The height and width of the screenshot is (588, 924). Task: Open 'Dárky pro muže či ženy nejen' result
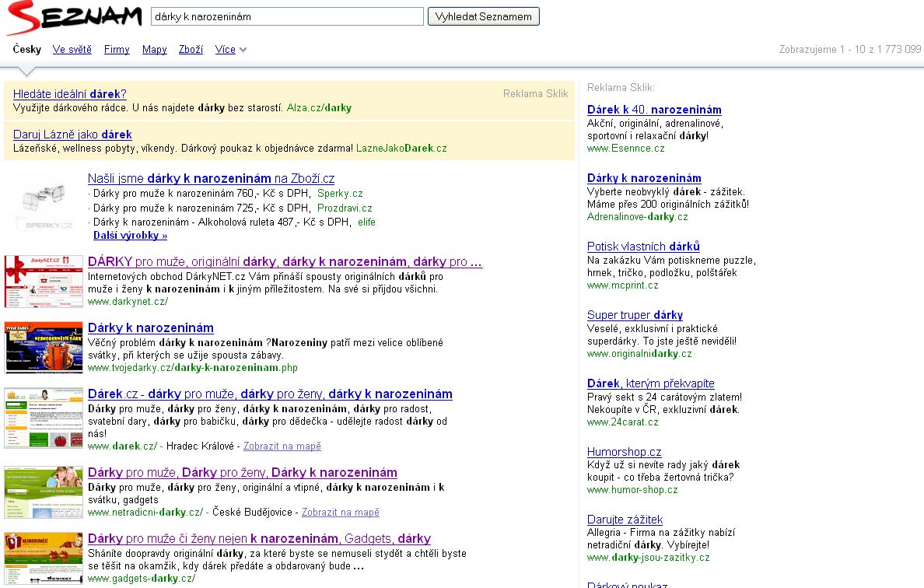coord(259,538)
